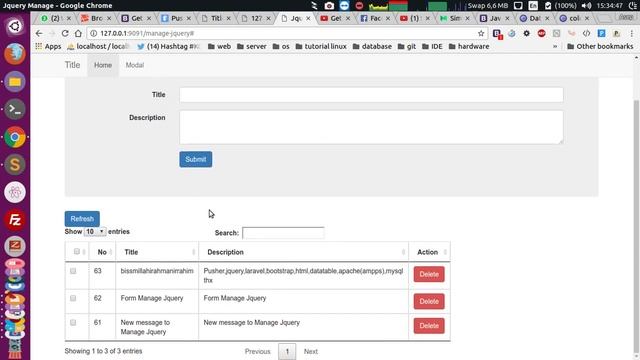Open Other bookmarks folder
Image resolution: width=640 pixels, height=360 pixels.
(600, 47)
